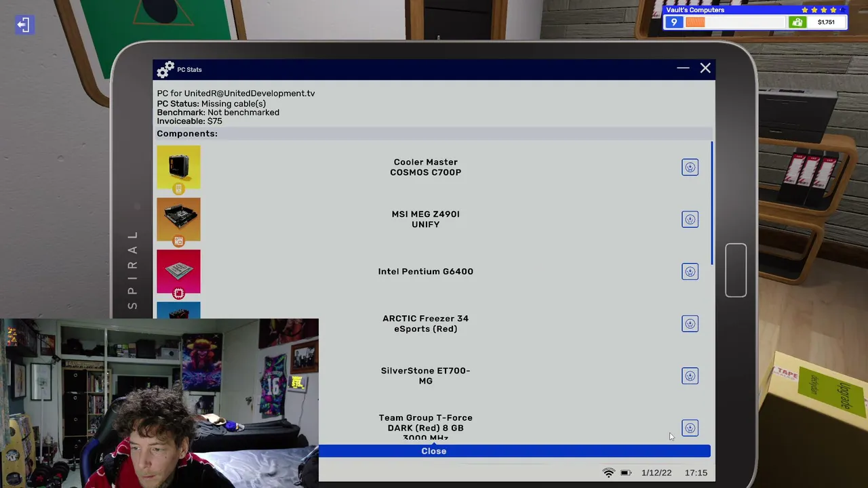Click the 1/12/22 date in the status bar
Image resolution: width=868 pixels, height=488 pixels.
pyautogui.click(x=656, y=473)
